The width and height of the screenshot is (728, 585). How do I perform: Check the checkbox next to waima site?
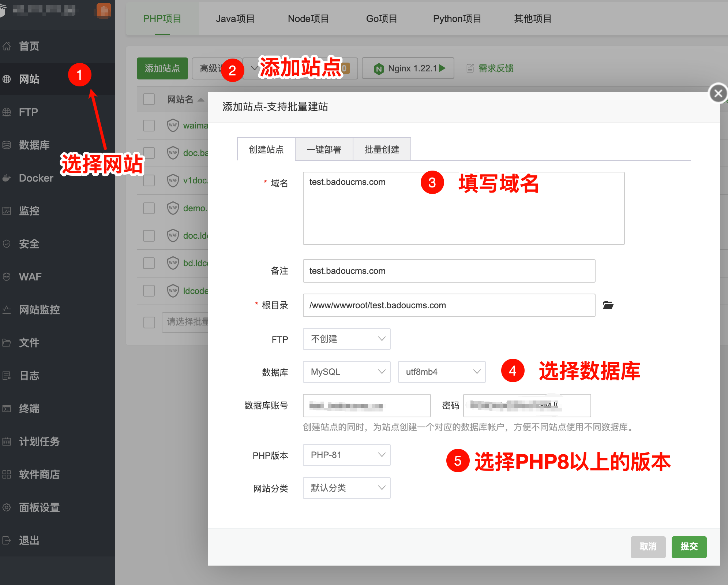149,125
